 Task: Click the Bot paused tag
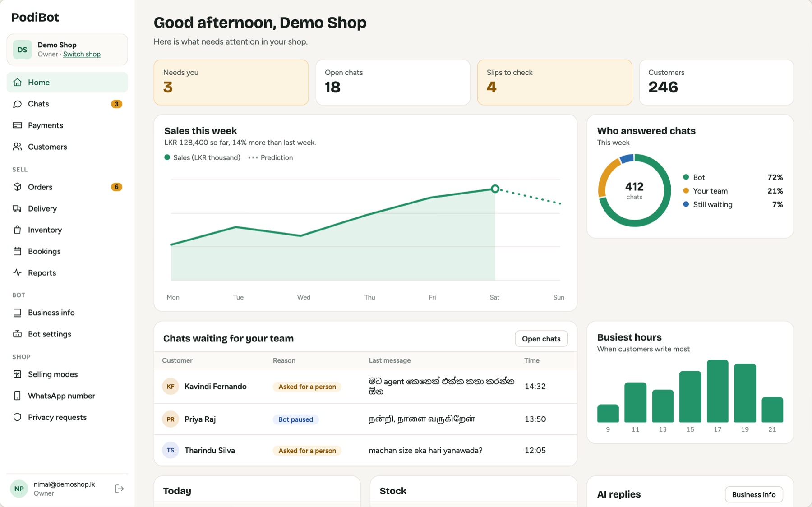(295, 419)
